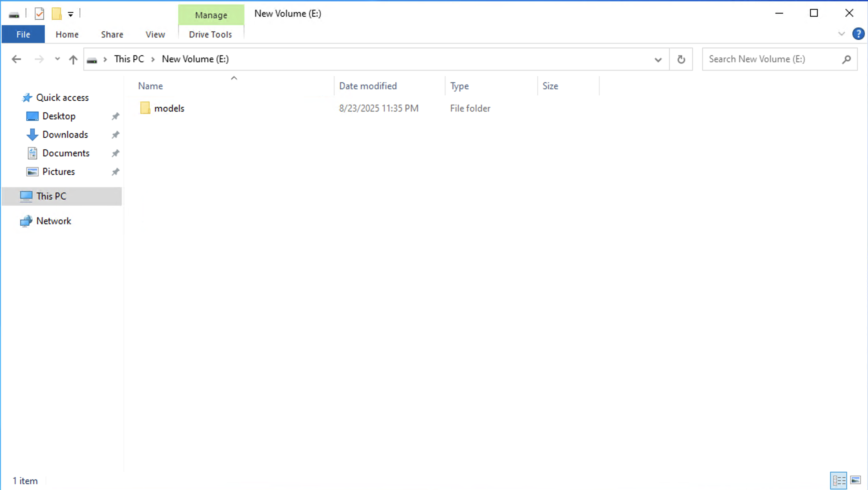Screen dimensions: 868x490
Task: Sort by the Date modified column
Action: (368, 86)
